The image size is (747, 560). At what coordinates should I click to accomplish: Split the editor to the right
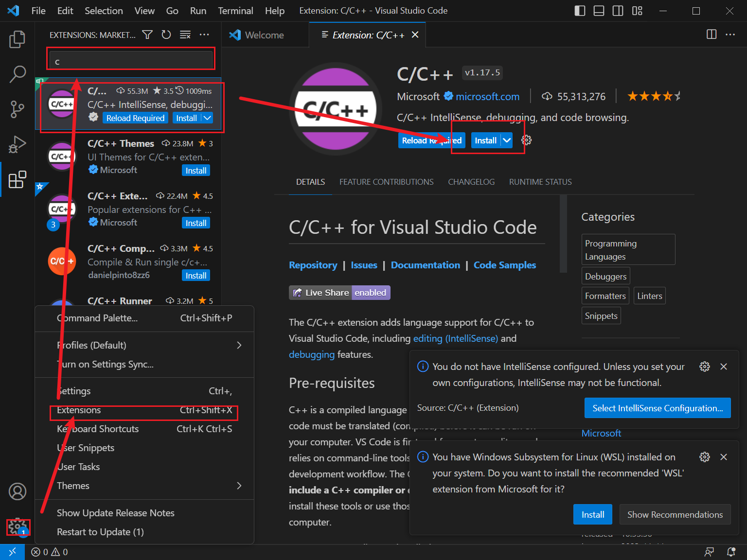pos(711,34)
